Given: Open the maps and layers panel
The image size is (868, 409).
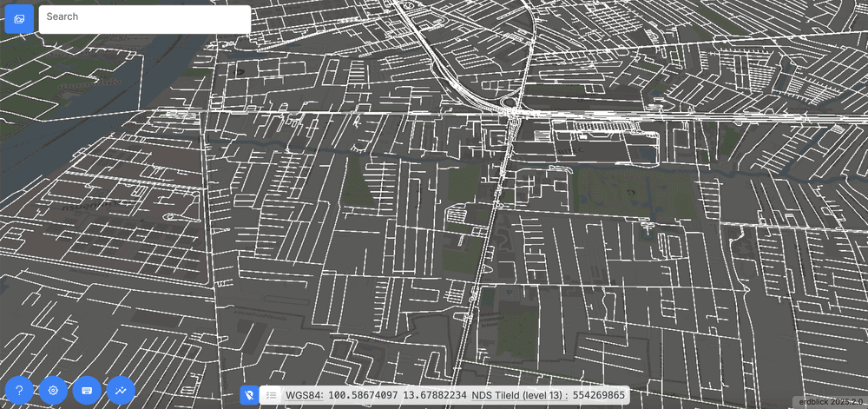Looking at the screenshot, I should click(x=19, y=19).
